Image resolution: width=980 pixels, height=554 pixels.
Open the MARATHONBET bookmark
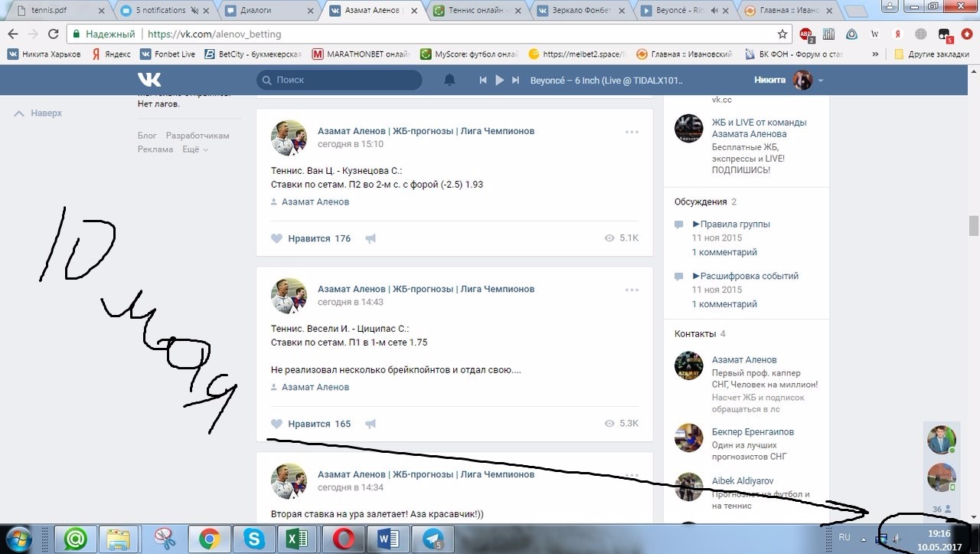(x=361, y=54)
